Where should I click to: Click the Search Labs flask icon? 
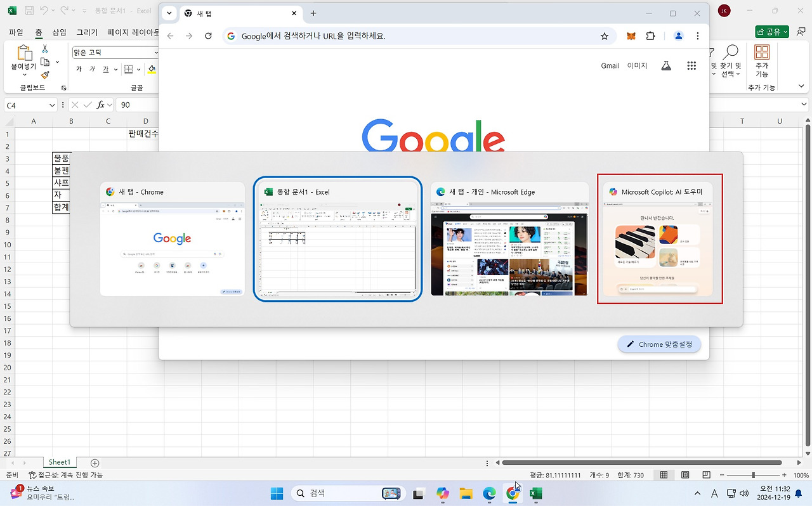pyautogui.click(x=666, y=65)
